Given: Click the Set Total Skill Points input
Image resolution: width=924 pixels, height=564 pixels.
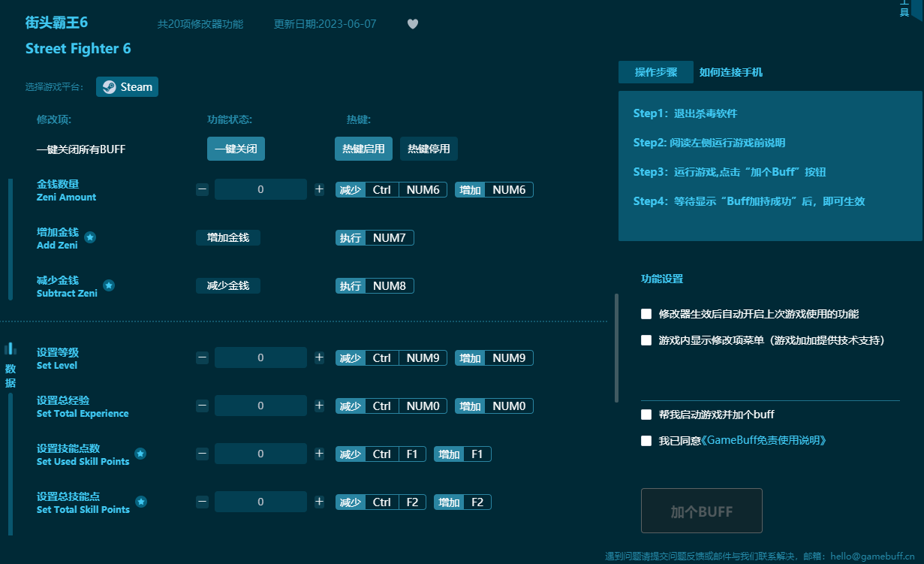Looking at the screenshot, I should [x=260, y=502].
